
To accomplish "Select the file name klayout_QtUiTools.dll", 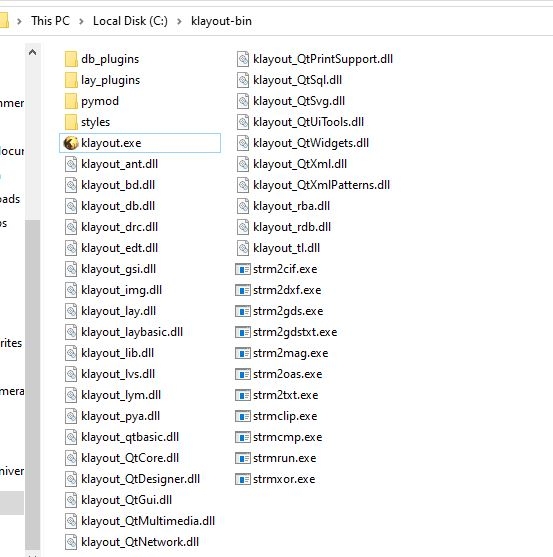I will coord(308,122).
